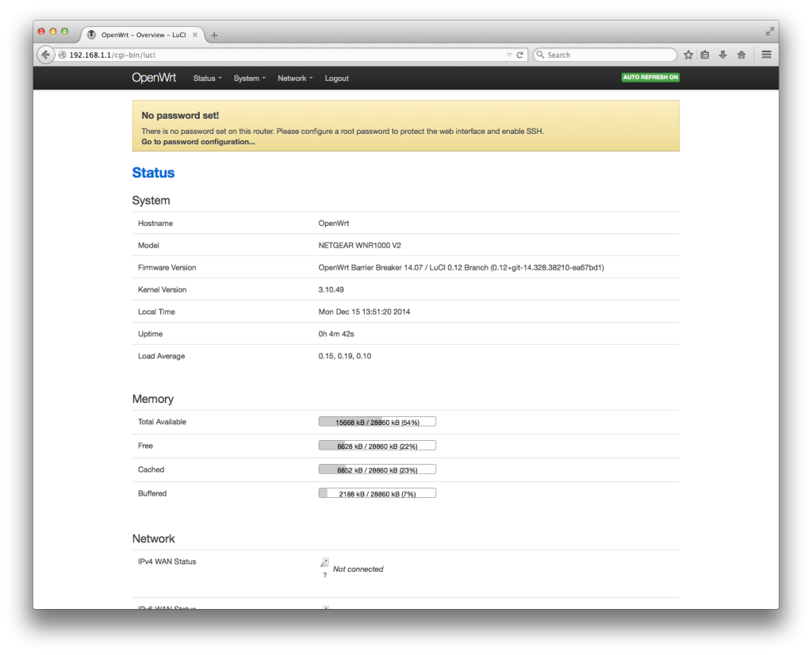
Task: Expand the System menu
Action: point(249,78)
